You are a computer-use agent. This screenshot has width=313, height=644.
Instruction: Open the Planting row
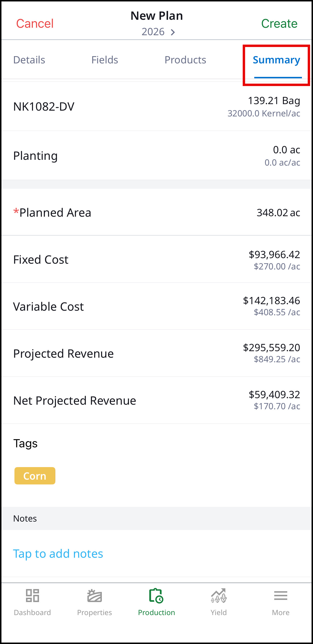coord(156,155)
